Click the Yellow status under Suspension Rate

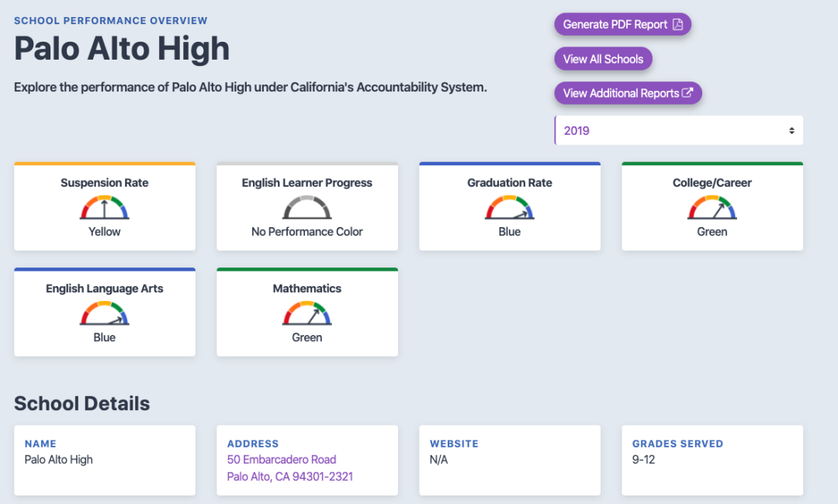pyautogui.click(x=105, y=232)
